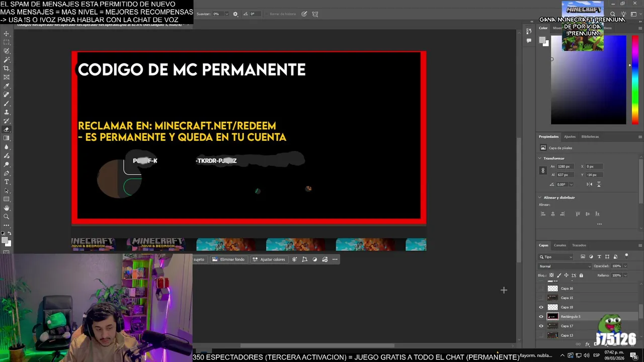Open the Comments panel icon
644x362 pixels.
(x=529, y=40)
